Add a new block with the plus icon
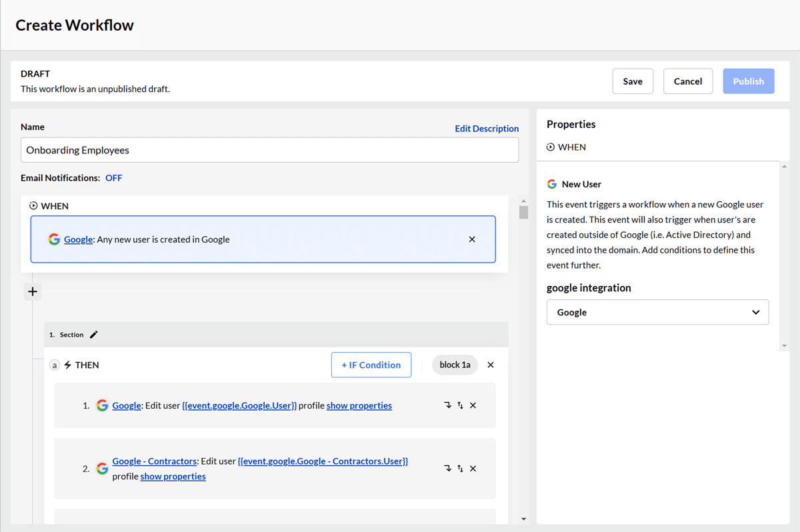The image size is (800, 532). pyautogui.click(x=32, y=291)
